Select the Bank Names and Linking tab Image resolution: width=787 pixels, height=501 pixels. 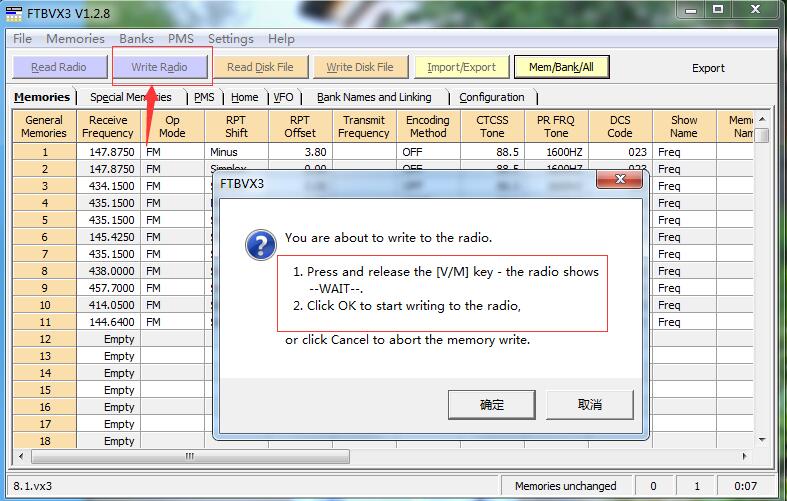374,97
